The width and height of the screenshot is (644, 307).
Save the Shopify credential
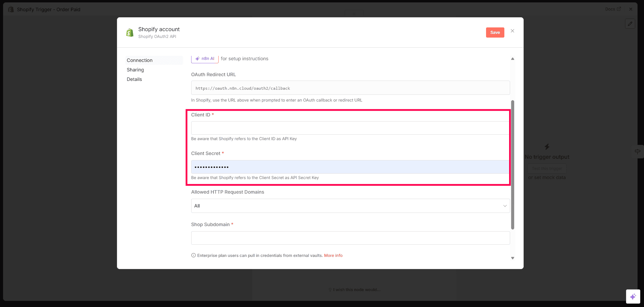pos(495,32)
